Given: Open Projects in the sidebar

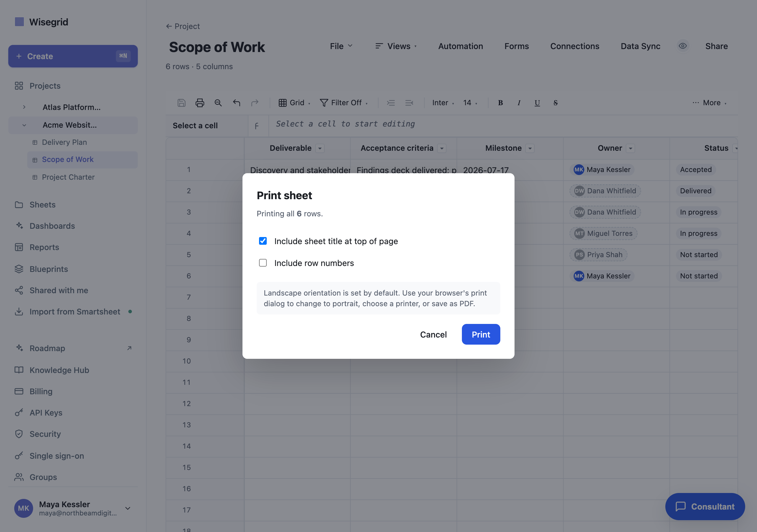Looking at the screenshot, I should [73, 86].
